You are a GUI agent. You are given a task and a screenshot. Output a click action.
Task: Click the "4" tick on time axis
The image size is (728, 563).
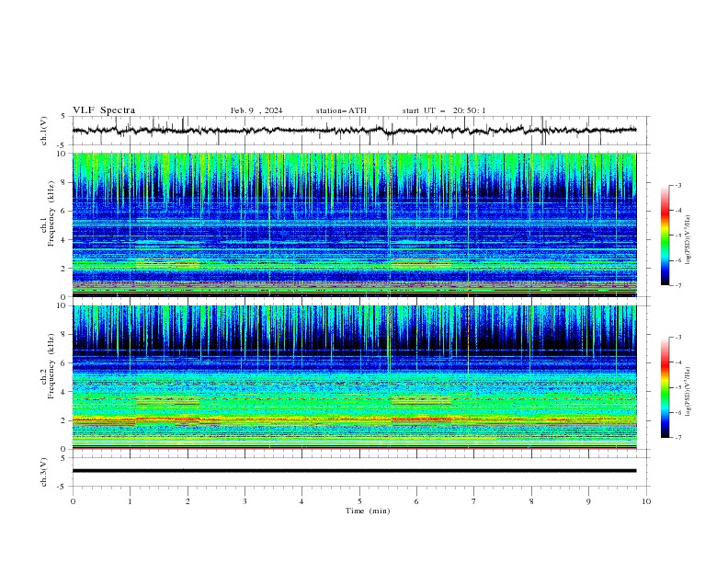[x=302, y=501]
